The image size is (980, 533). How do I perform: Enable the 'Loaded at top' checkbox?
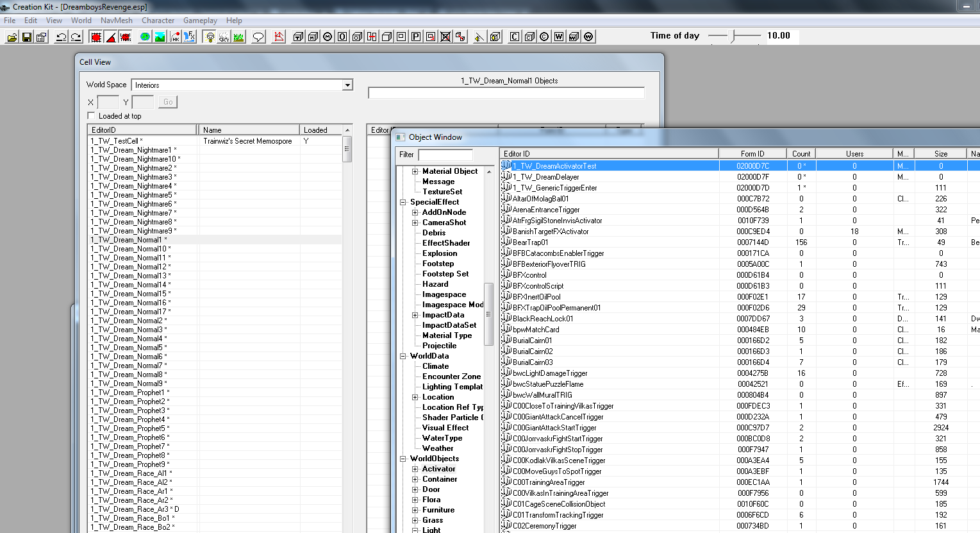click(x=91, y=116)
